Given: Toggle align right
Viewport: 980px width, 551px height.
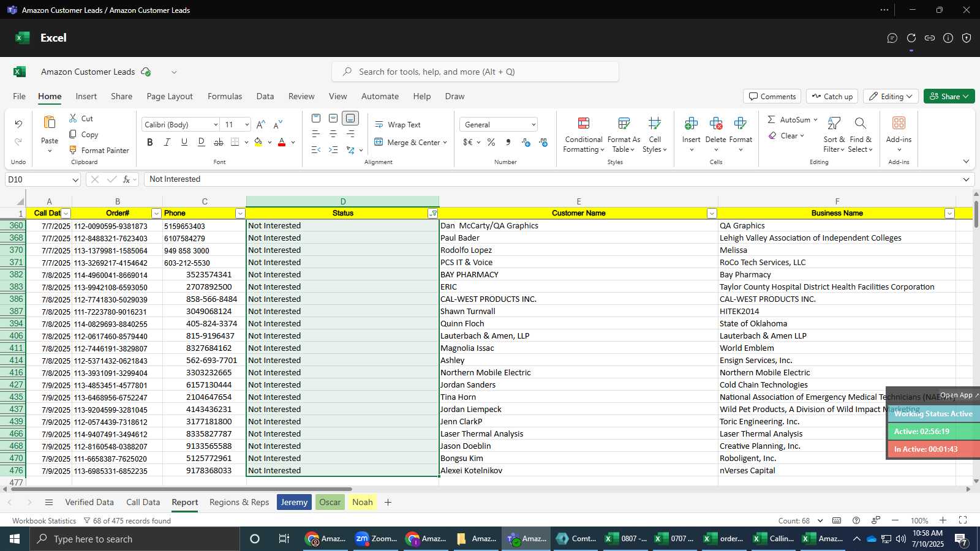Looking at the screenshot, I should pyautogui.click(x=350, y=133).
